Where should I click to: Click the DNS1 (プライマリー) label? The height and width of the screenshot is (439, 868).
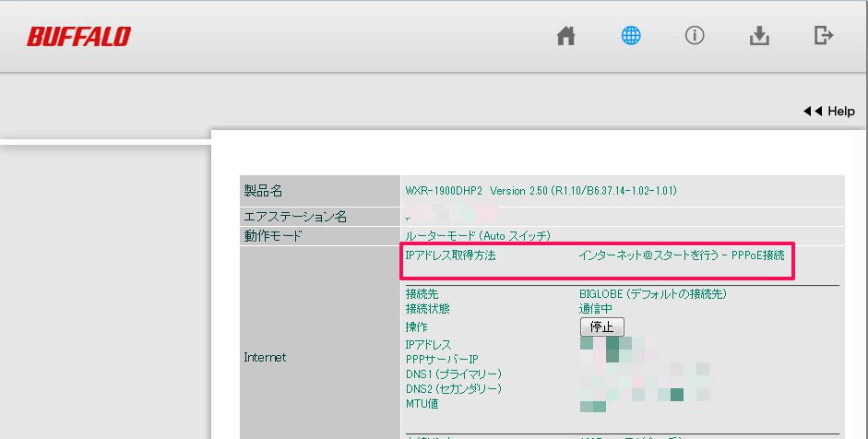click(x=454, y=374)
